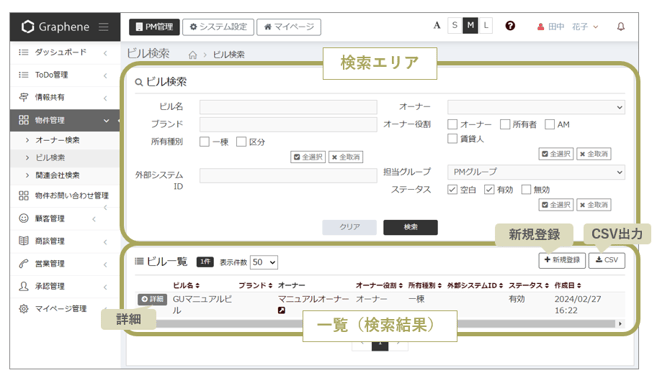Open 詳細 for GUマニュアルビル row

coord(152,299)
